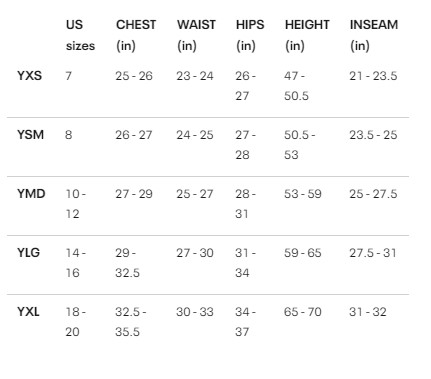
Task: Click the US sizes column header
Action: [x=80, y=35]
